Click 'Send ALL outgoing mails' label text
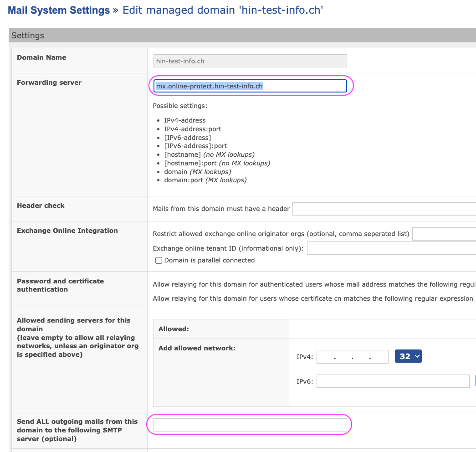The image size is (476, 452). pos(77,430)
